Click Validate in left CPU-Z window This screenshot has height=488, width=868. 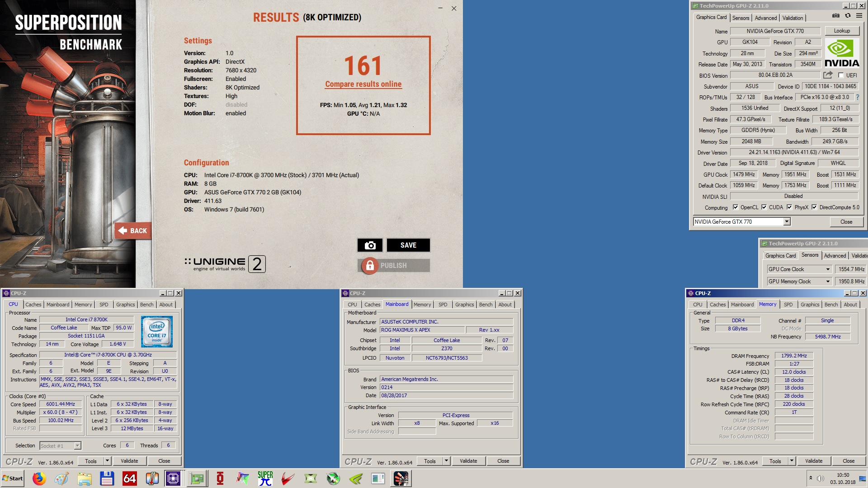pyautogui.click(x=129, y=461)
